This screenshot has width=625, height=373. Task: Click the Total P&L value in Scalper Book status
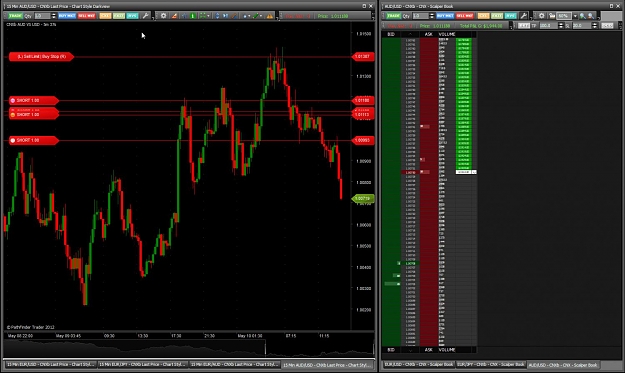(481, 26)
